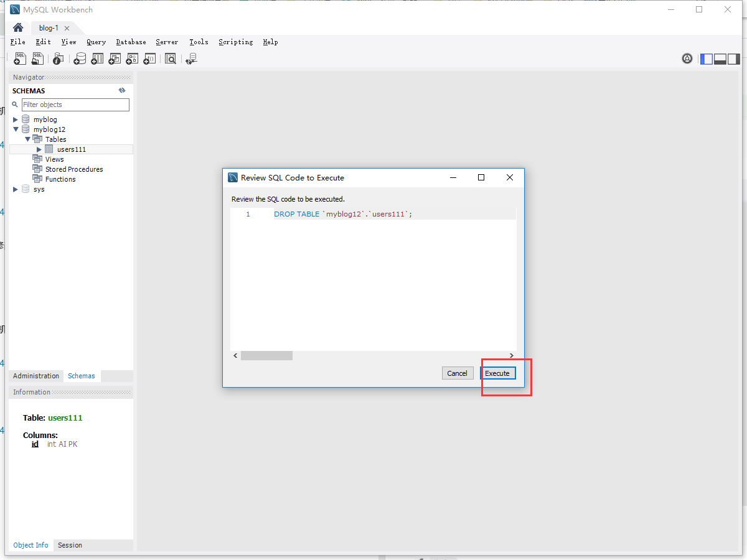Image resolution: width=747 pixels, height=560 pixels.
Task: Open the preferences gear icon
Action: pyautogui.click(x=687, y=58)
